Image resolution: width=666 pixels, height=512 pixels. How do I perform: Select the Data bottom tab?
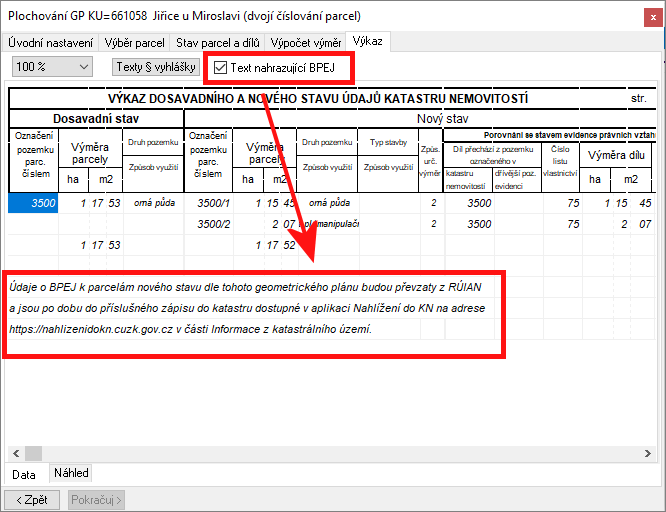click(24, 474)
